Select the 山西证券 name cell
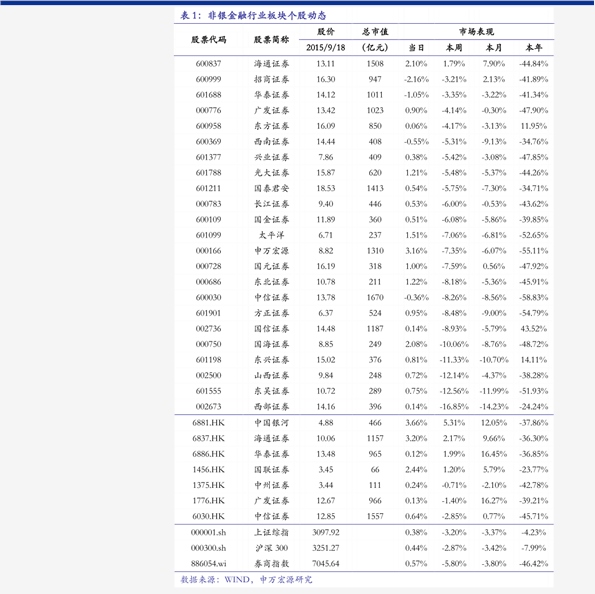This screenshot has height=594, width=595. coord(271,375)
